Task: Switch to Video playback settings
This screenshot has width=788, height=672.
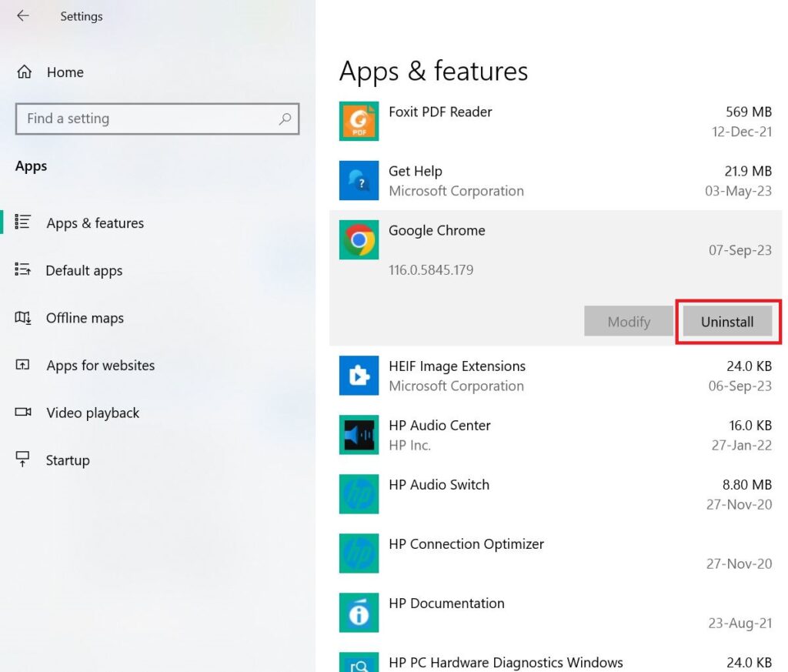Action: click(x=91, y=413)
